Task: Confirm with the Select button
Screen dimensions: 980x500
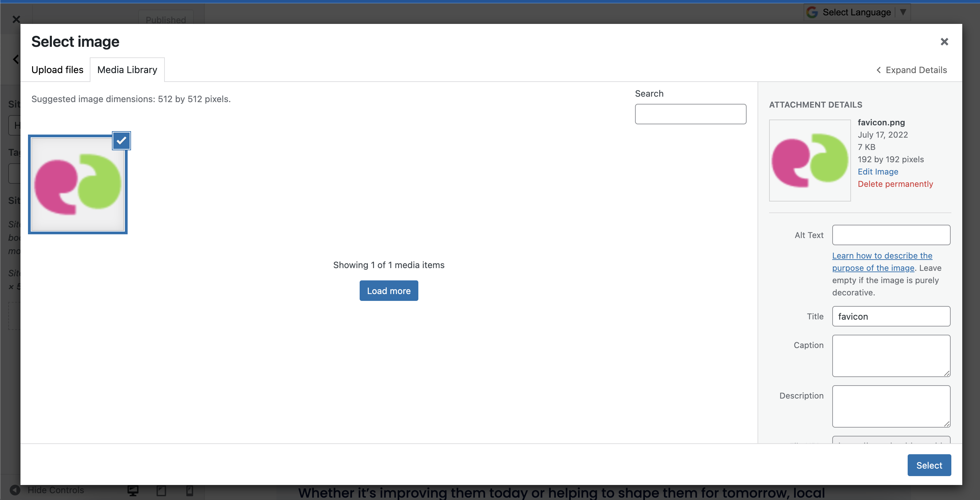Action: coord(928,465)
